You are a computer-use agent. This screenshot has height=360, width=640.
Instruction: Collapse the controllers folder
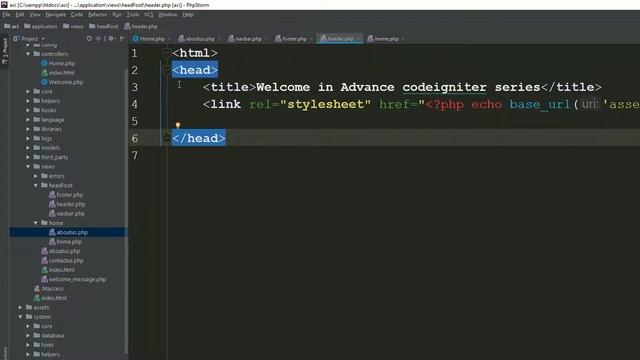[28, 54]
